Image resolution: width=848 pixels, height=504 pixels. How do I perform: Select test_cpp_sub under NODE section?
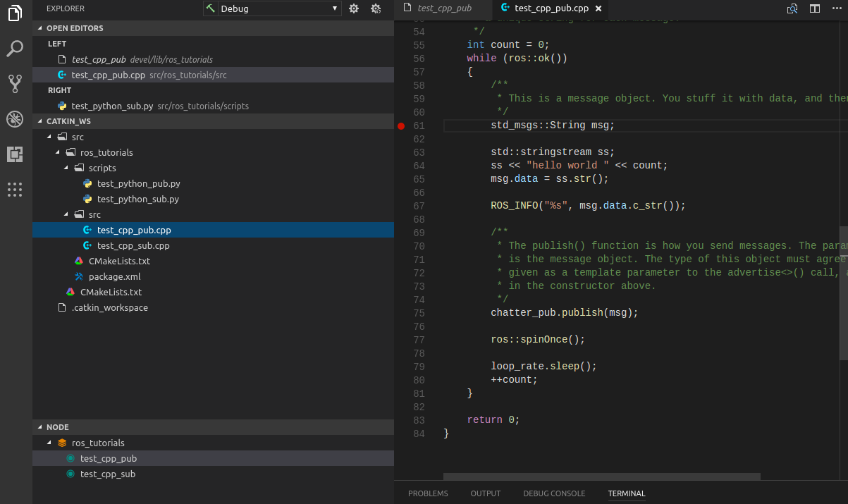(x=108, y=474)
